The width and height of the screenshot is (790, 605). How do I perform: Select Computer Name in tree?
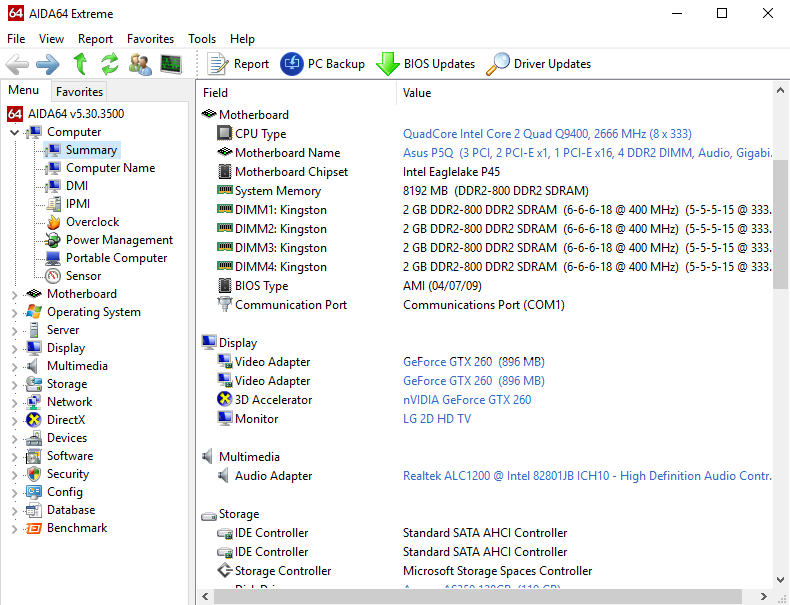coord(110,168)
